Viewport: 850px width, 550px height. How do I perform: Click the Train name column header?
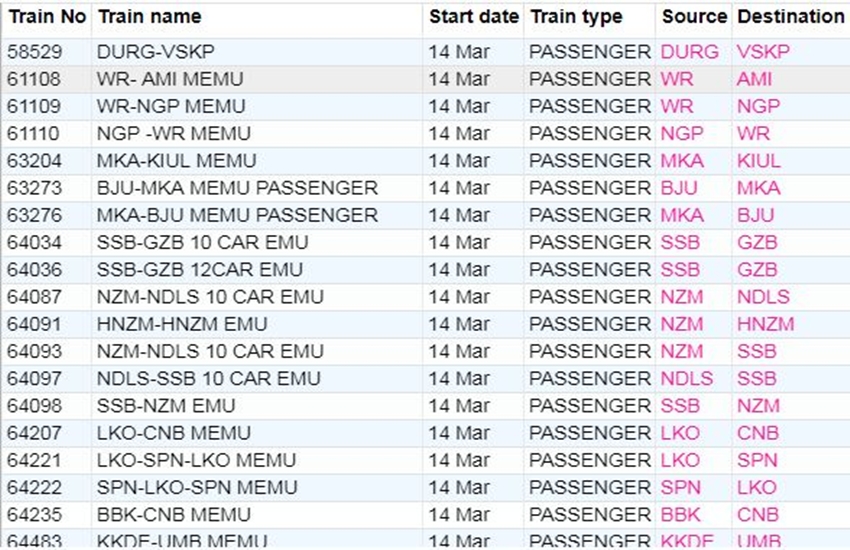(149, 17)
